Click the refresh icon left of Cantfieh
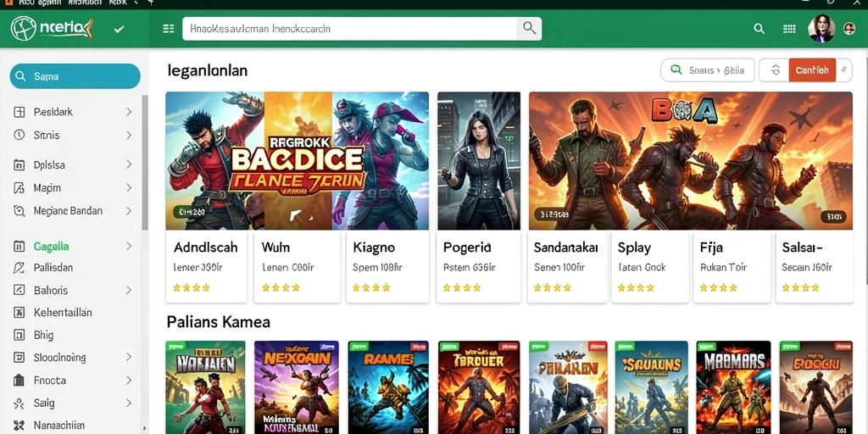Image resolution: width=868 pixels, height=434 pixels. 775,70
